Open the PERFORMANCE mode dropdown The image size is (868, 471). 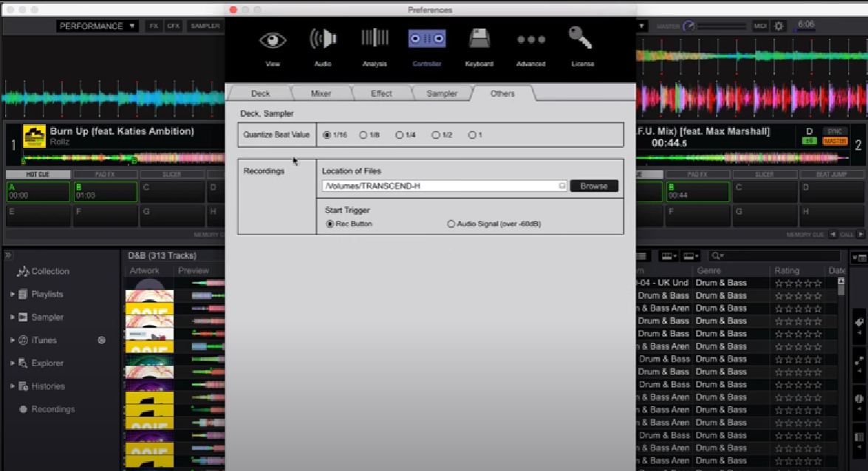pos(99,25)
